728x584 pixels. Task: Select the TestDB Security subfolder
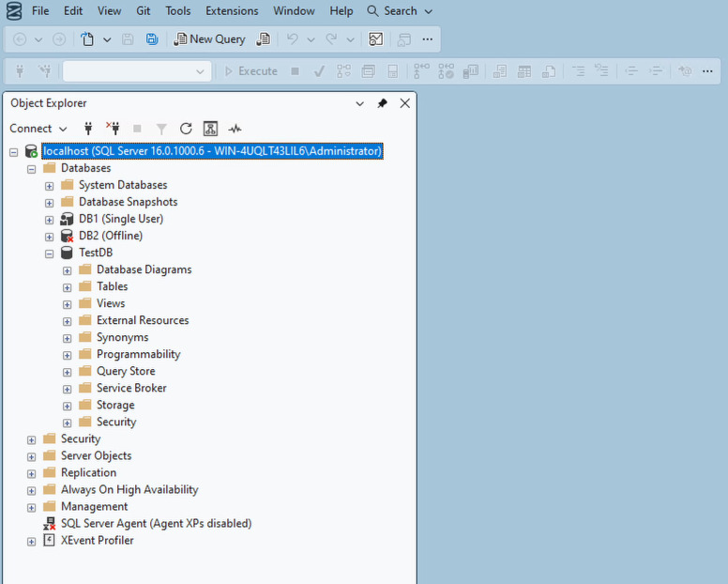pos(116,422)
